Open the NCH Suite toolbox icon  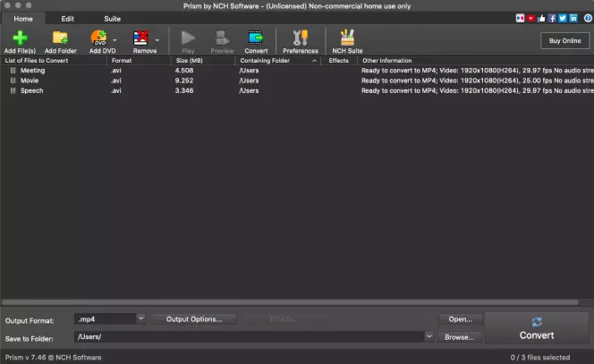(347, 38)
